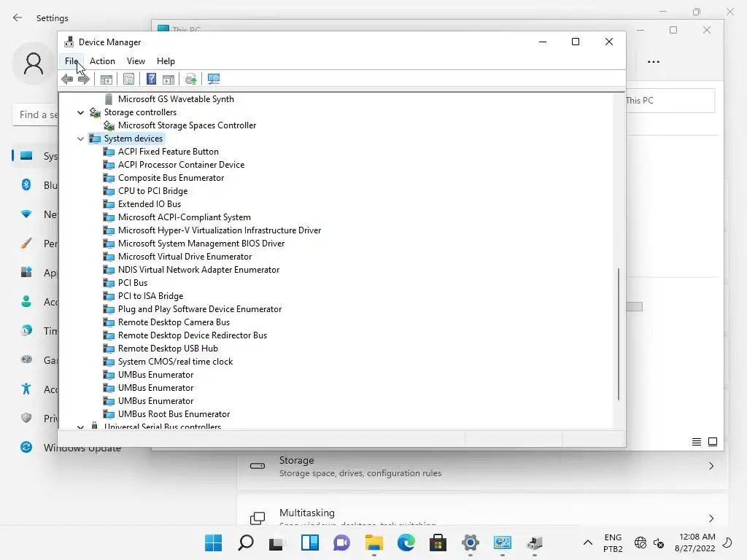
Task: Select Remote Desktop USB Hub
Action: 168,349
